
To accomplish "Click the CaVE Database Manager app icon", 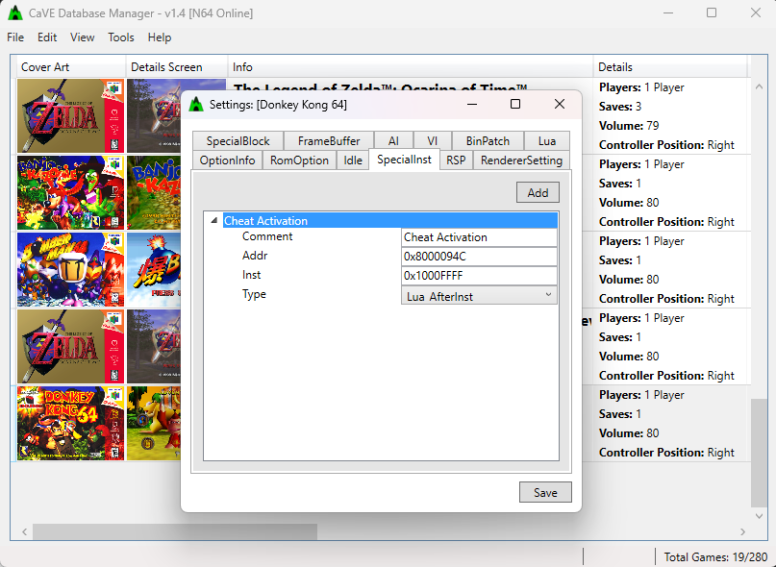I will (x=15, y=13).
